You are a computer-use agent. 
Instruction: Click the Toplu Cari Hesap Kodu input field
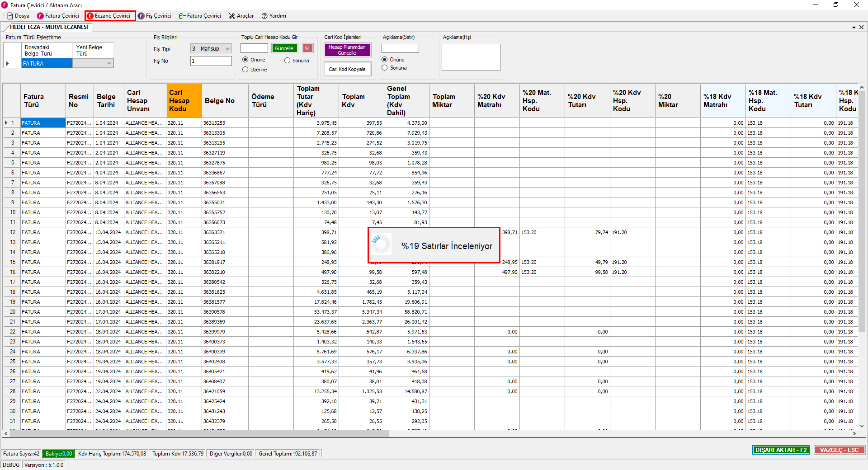point(254,48)
